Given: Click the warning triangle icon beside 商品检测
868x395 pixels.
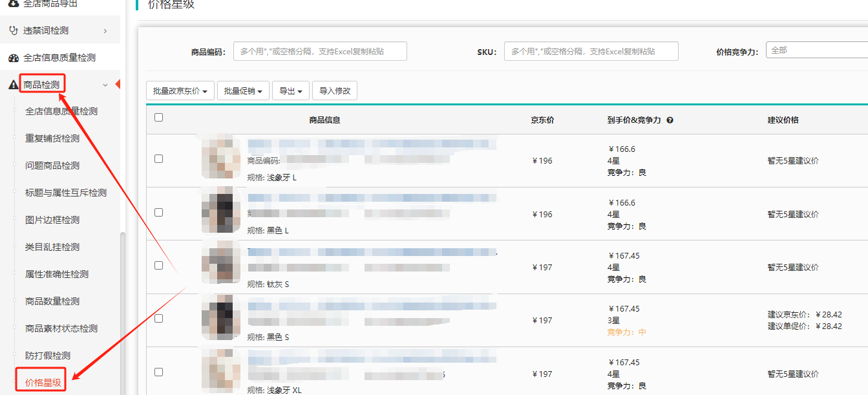Looking at the screenshot, I should (13, 85).
